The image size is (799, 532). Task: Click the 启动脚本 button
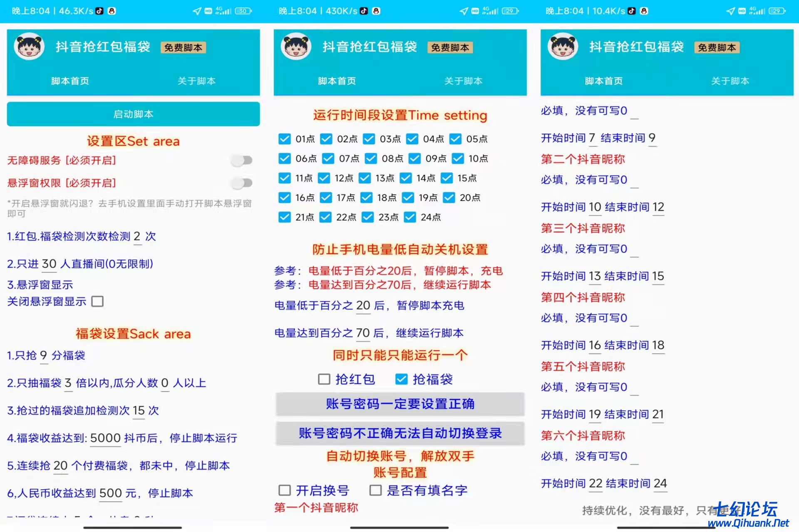(133, 114)
